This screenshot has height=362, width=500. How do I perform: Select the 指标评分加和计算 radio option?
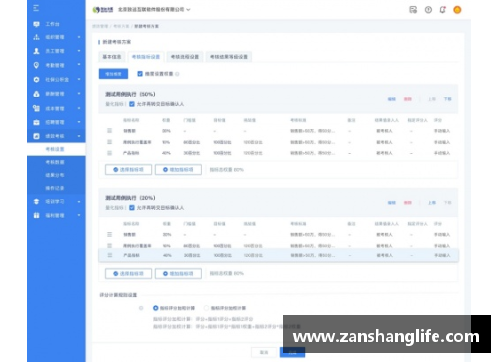coord(155,308)
